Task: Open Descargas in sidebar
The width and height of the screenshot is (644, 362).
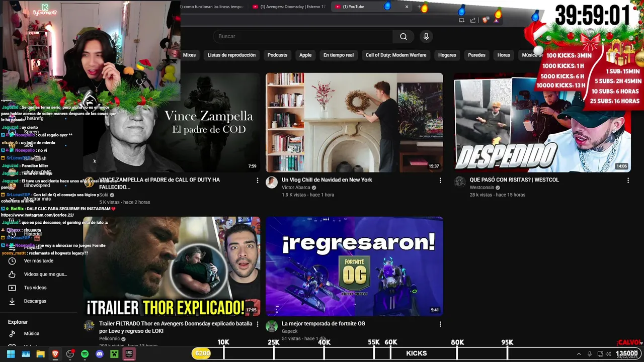Action: pos(35,301)
